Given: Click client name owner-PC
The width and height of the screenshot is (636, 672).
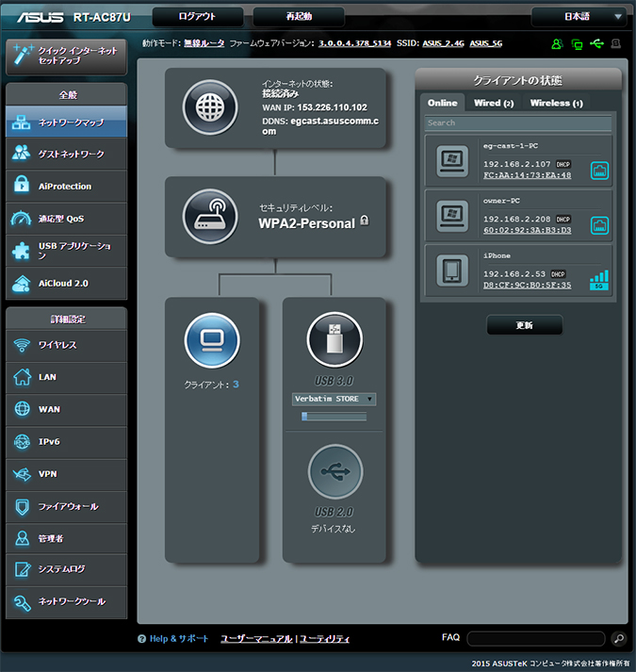Looking at the screenshot, I should tap(501, 201).
